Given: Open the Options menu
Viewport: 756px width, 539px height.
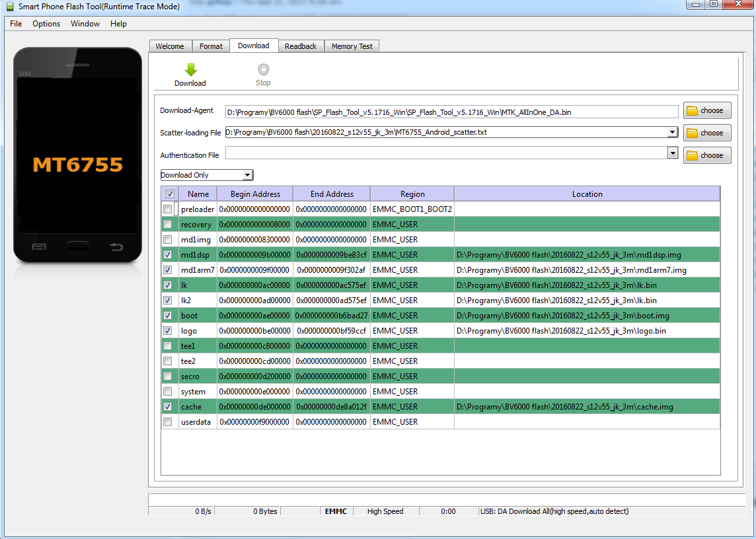Looking at the screenshot, I should [x=46, y=24].
